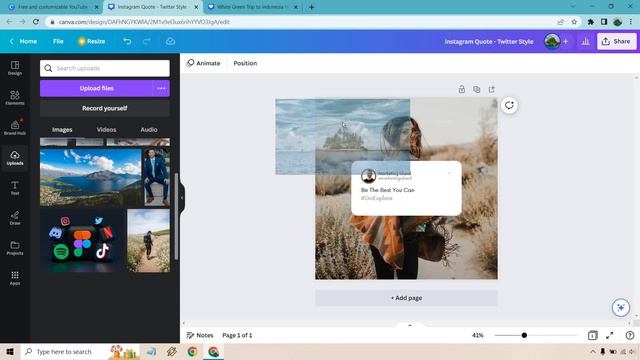Viewport: 640px width, 360px height.
Task: Click the Animate button
Action: pyautogui.click(x=203, y=63)
